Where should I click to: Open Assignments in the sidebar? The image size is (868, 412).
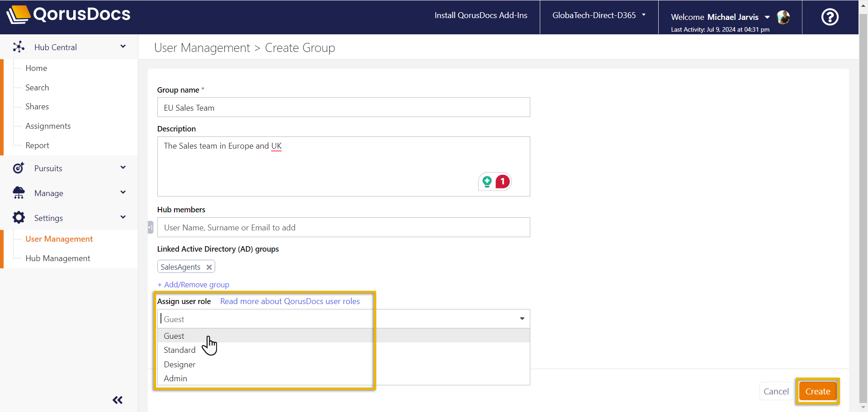[48, 126]
